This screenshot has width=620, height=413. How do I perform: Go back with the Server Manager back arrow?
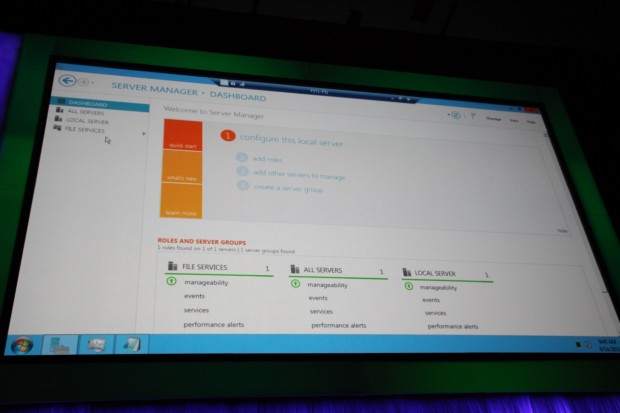[x=67, y=80]
